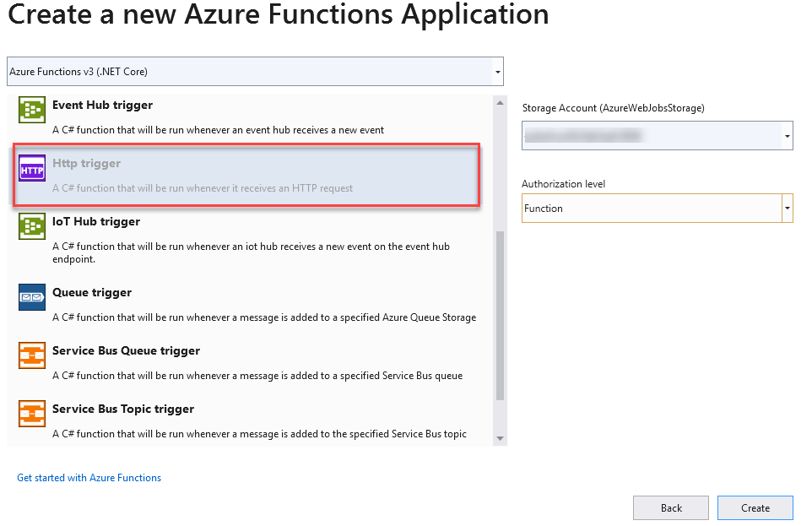812x526 pixels.
Task: Click the IoT Hub 'event hub endpoint' description
Action: (252, 253)
